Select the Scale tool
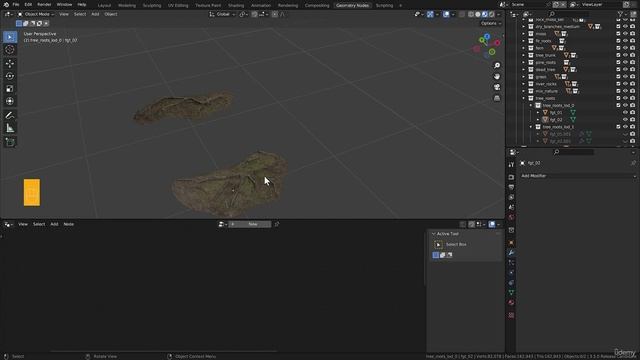 tap(10, 89)
